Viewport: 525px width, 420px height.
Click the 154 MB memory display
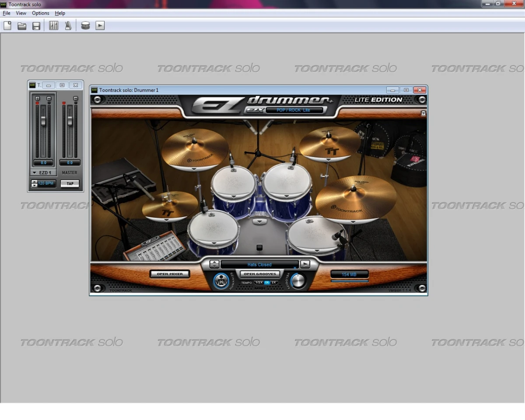(x=349, y=274)
